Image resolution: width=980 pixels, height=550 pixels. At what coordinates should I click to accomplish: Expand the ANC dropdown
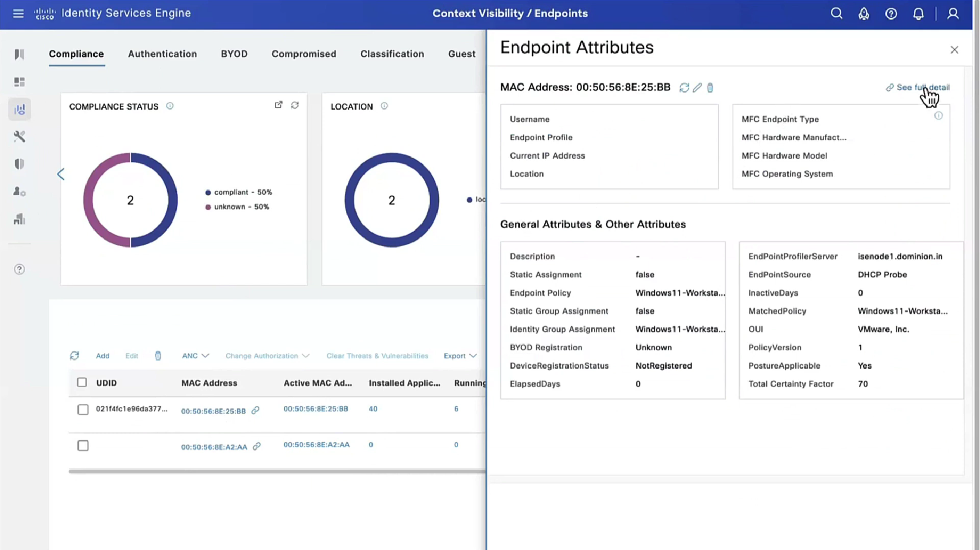pos(195,356)
